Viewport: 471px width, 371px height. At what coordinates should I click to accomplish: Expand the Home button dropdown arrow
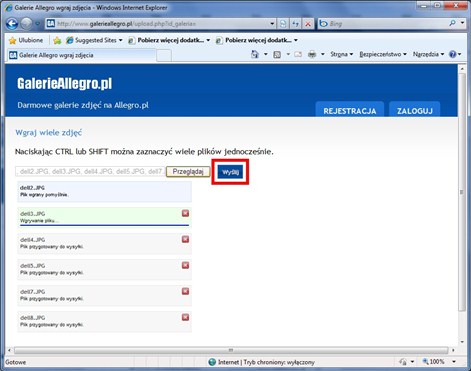(266, 54)
